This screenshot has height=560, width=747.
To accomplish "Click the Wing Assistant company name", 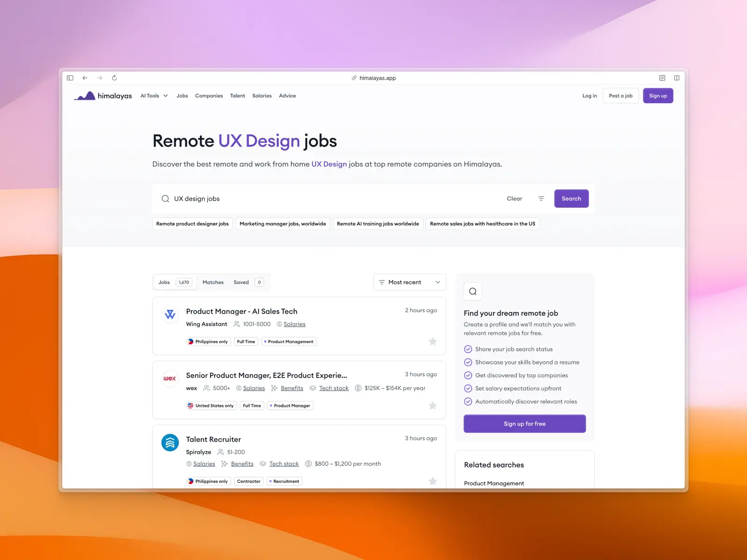I will pos(206,324).
